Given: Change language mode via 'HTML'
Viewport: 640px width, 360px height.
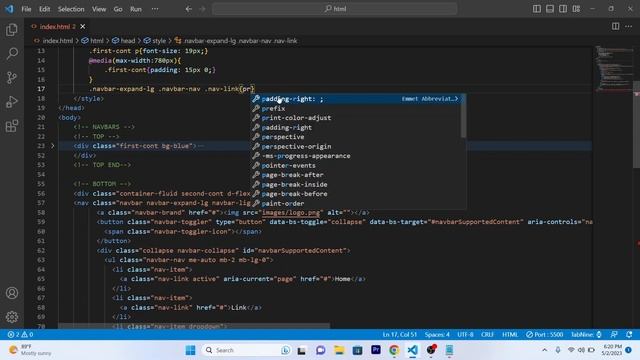Looking at the screenshot, I should 510,335.
